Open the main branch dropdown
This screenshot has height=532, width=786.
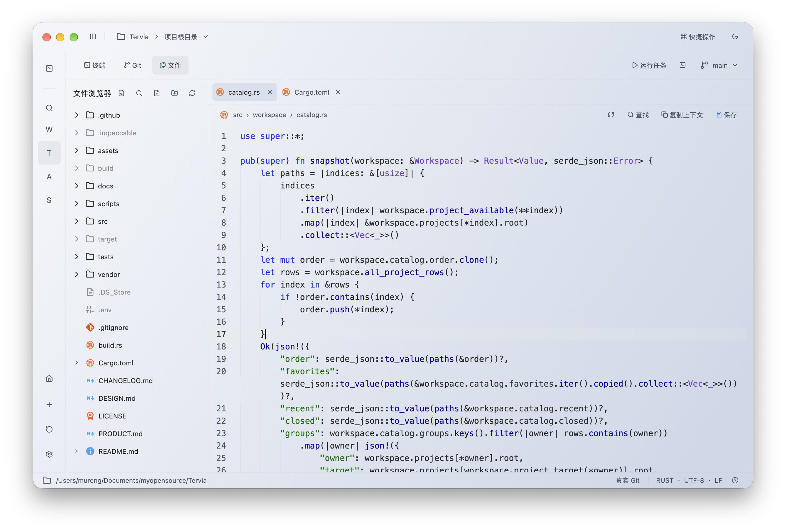[x=719, y=65]
